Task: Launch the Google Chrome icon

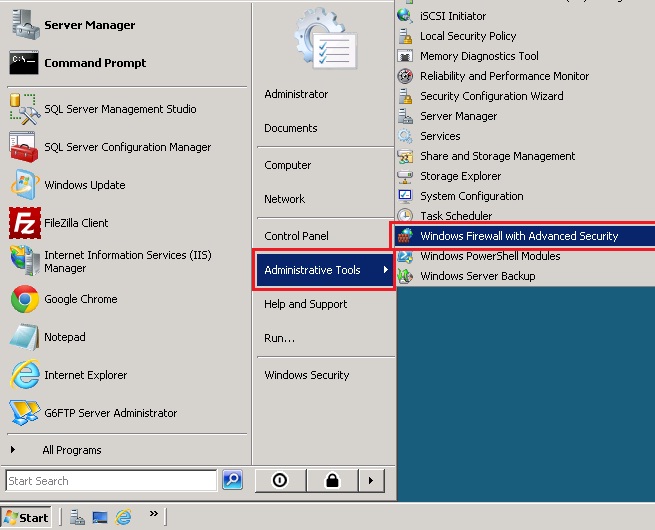Action: coord(25,299)
